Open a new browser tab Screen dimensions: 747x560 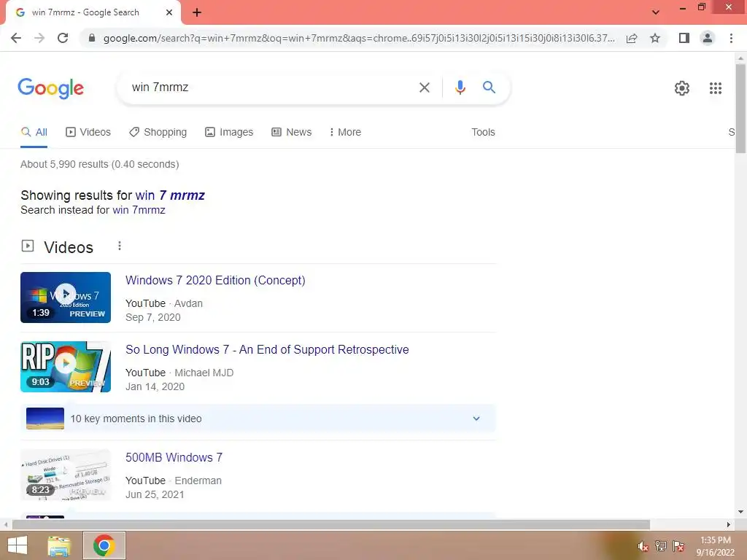pos(197,13)
